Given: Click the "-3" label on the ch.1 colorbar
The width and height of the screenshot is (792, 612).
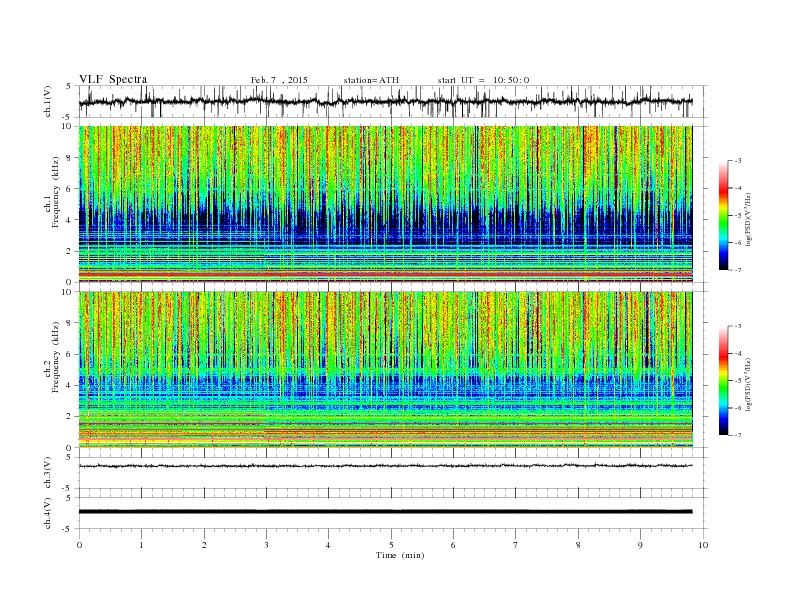Looking at the screenshot, I should [x=737, y=161].
